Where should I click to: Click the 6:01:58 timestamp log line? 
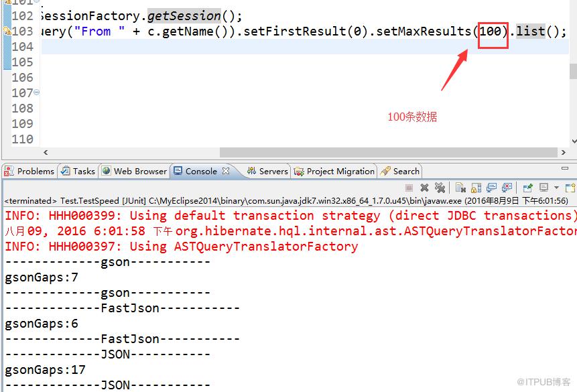click(291, 231)
